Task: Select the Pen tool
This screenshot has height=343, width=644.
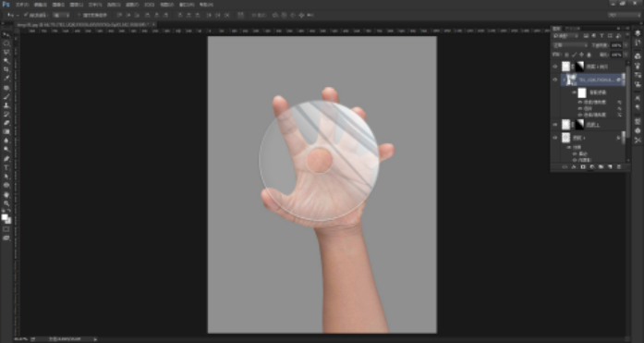Action: coord(6,159)
